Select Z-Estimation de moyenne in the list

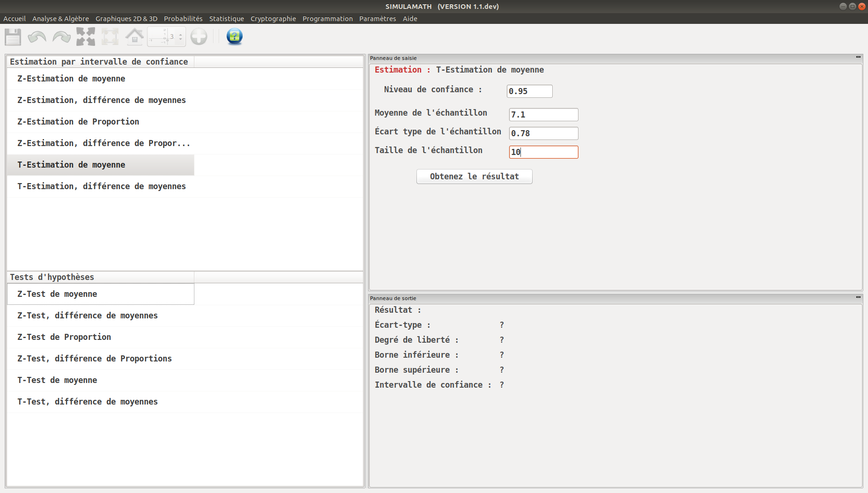coord(101,79)
